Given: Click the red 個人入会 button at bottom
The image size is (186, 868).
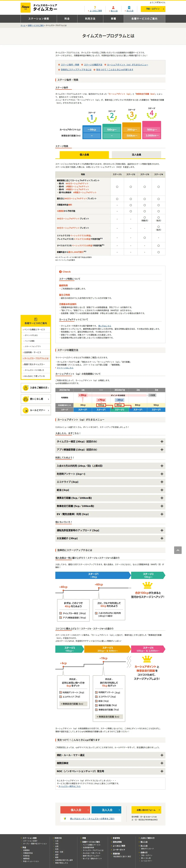Looking at the screenshot, I should 75,810.
